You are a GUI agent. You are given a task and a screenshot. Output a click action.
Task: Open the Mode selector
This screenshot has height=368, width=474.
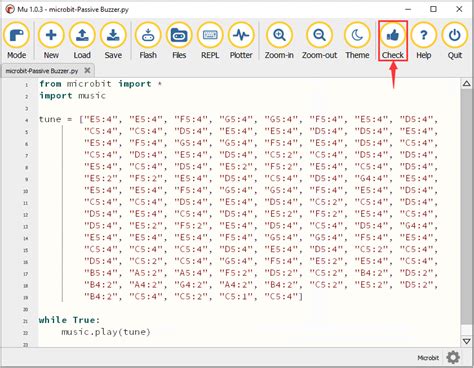click(x=16, y=41)
